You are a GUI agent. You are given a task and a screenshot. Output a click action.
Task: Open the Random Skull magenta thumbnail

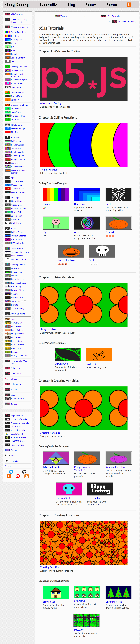pyautogui.click(x=69, y=489)
